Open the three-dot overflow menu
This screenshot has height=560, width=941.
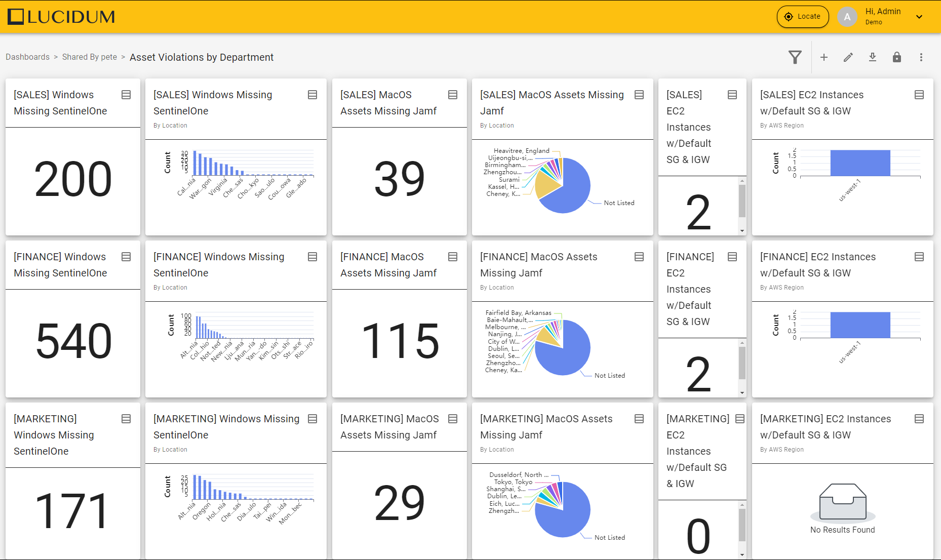921,57
